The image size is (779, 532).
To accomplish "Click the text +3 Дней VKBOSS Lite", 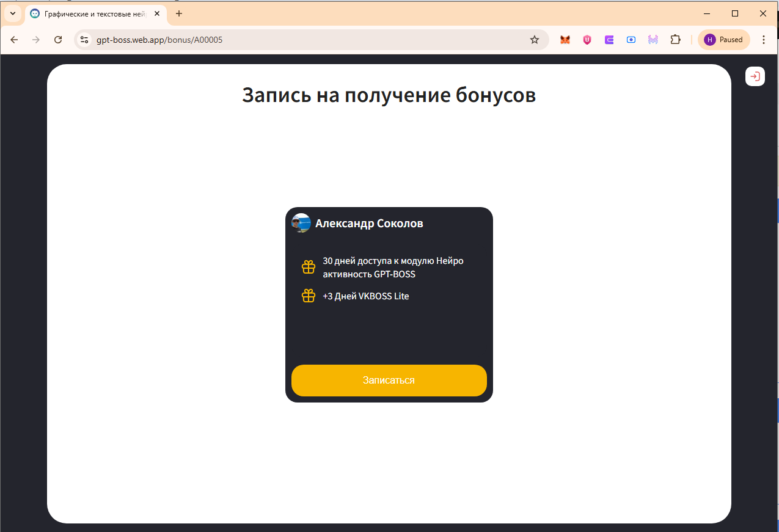I will pyautogui.click(x=366, y=296).
